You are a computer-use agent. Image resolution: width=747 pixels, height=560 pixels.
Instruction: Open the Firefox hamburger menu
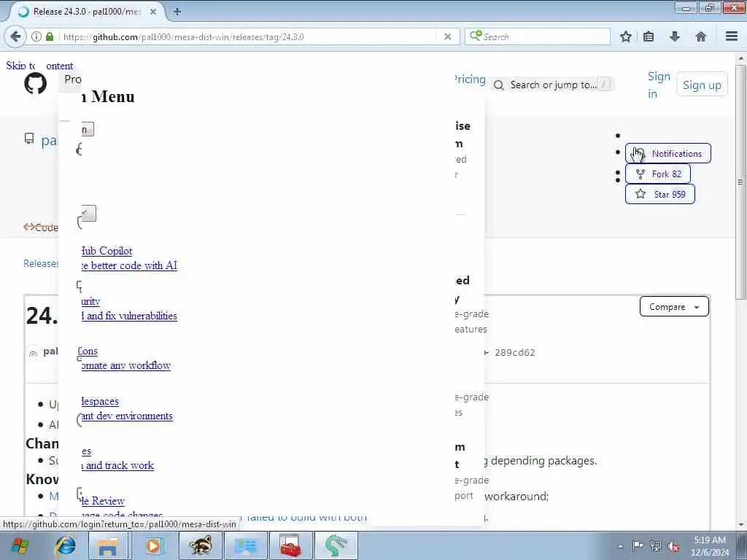click(x=732, y=36)
